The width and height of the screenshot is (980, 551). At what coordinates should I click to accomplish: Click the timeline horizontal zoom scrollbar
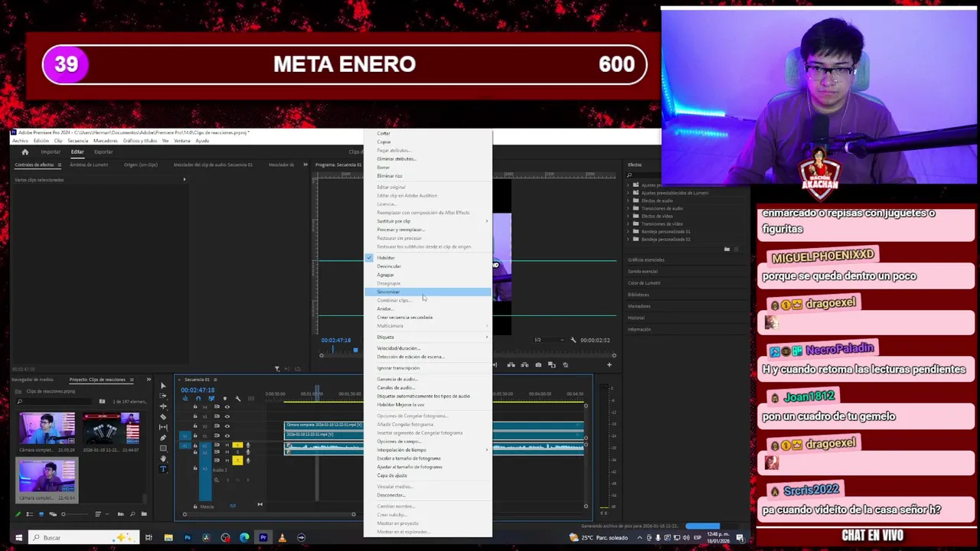(270, 514)
